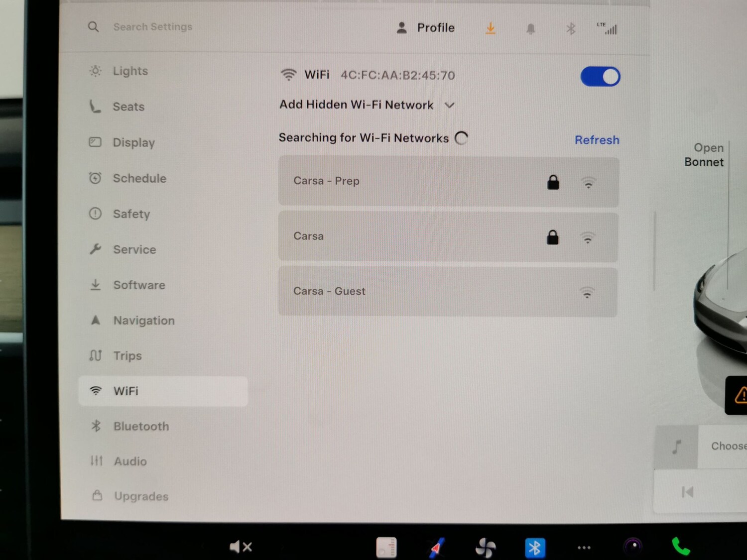Expand Add Hidden Wi-Fi Network chevron
Viewport: 747px width, 560px height.
(449, 106)
